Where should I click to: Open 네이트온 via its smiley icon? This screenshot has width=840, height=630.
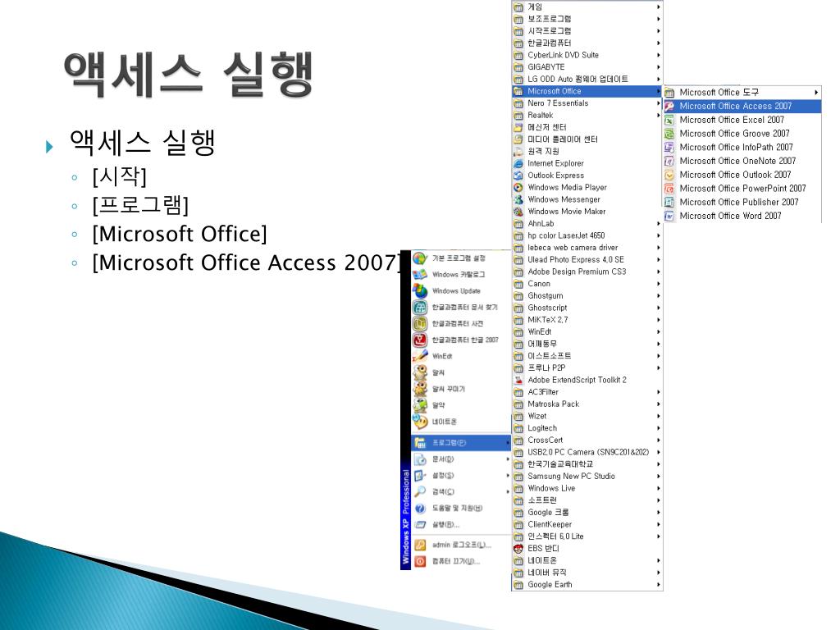click(x=420, y=422)
